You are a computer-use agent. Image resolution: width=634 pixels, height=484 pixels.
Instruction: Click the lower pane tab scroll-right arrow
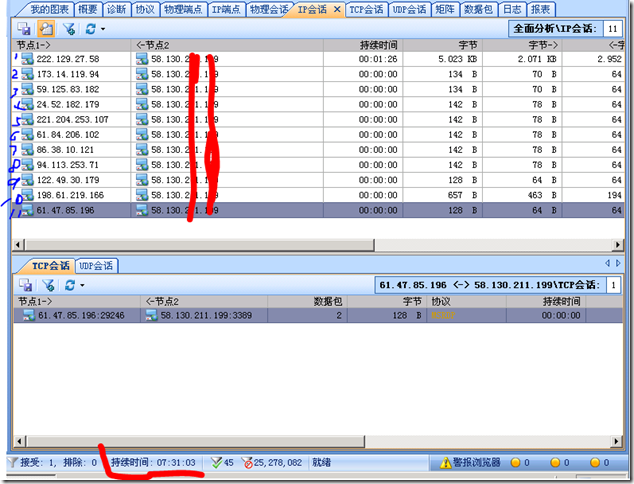click(x=618, y=263)
